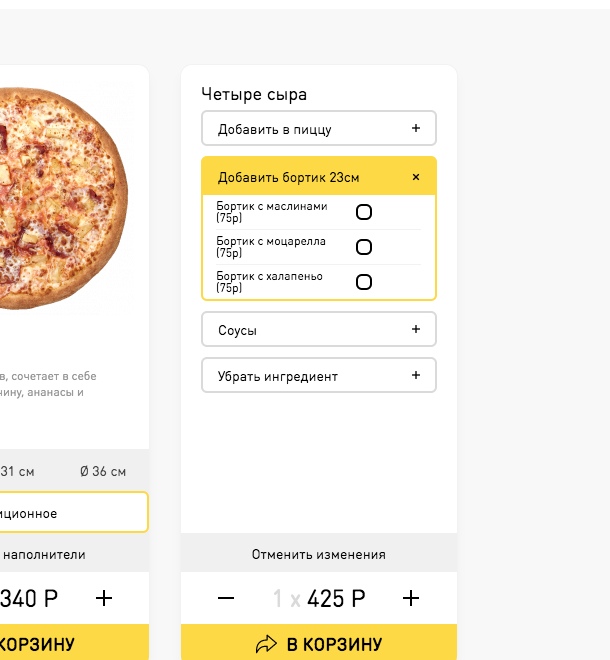Tick Бортик с халапеньо checkbox
The height and width of the screenshot is (660, 610).
364,282
